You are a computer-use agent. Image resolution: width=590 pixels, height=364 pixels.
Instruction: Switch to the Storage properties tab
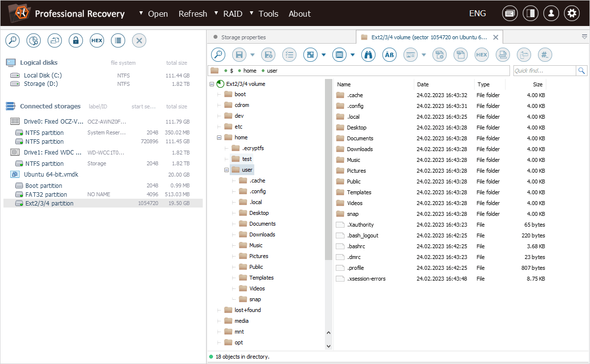click(x=243, y=37)
